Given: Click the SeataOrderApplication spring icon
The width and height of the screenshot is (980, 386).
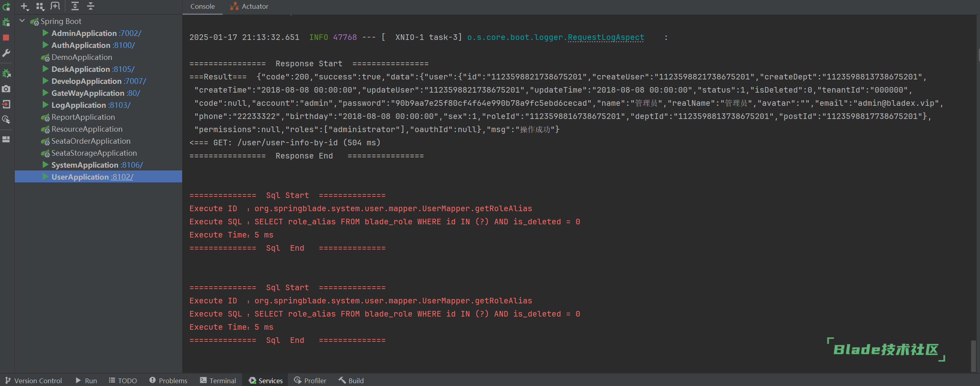Looking at the screenshot, I should [46, 141].
